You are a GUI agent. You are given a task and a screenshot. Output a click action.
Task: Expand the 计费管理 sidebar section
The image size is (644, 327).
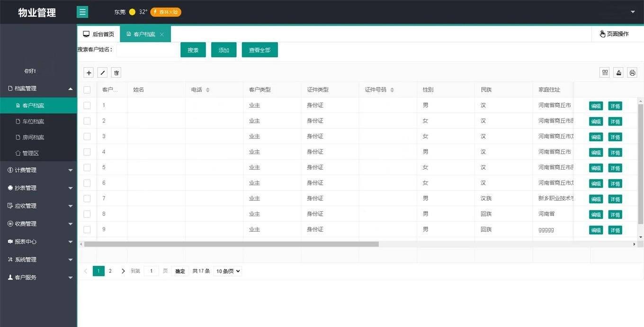point(38,170)
